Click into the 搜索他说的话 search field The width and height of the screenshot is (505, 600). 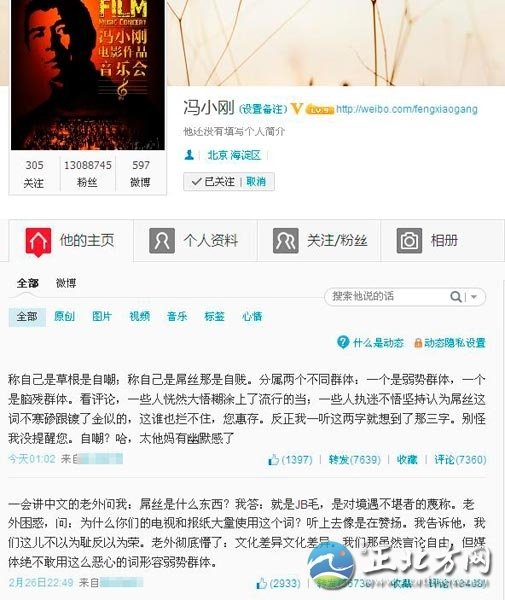point(386,297)
